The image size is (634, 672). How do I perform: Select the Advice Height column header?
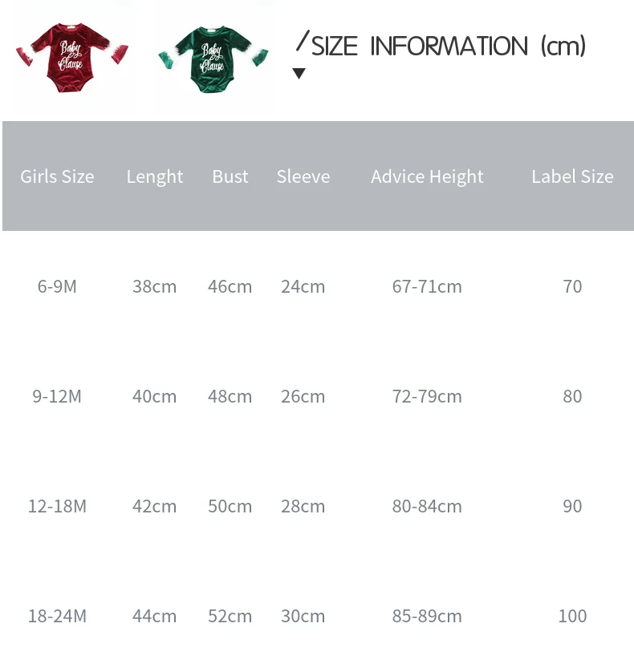pyautogui.click(x=427, y=176)
